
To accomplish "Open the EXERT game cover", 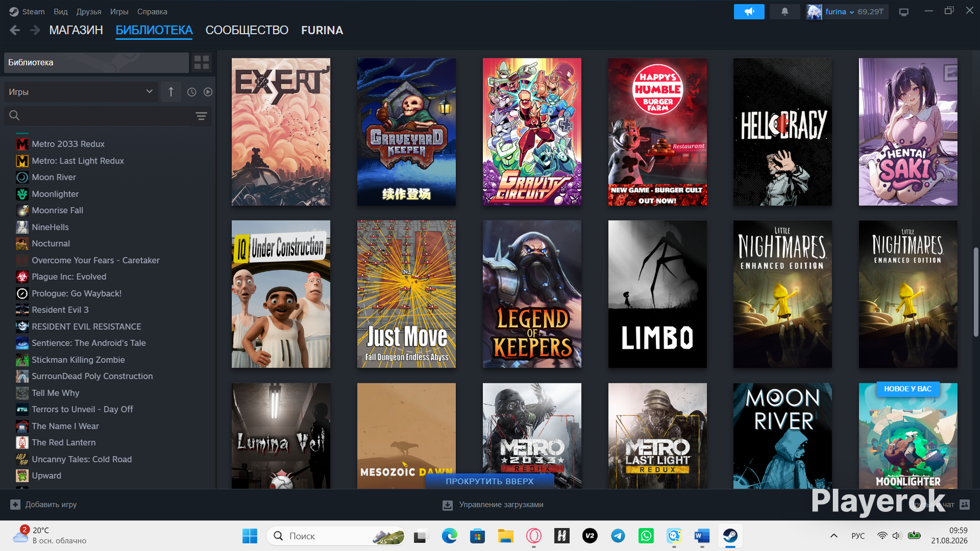I will 281,132.
